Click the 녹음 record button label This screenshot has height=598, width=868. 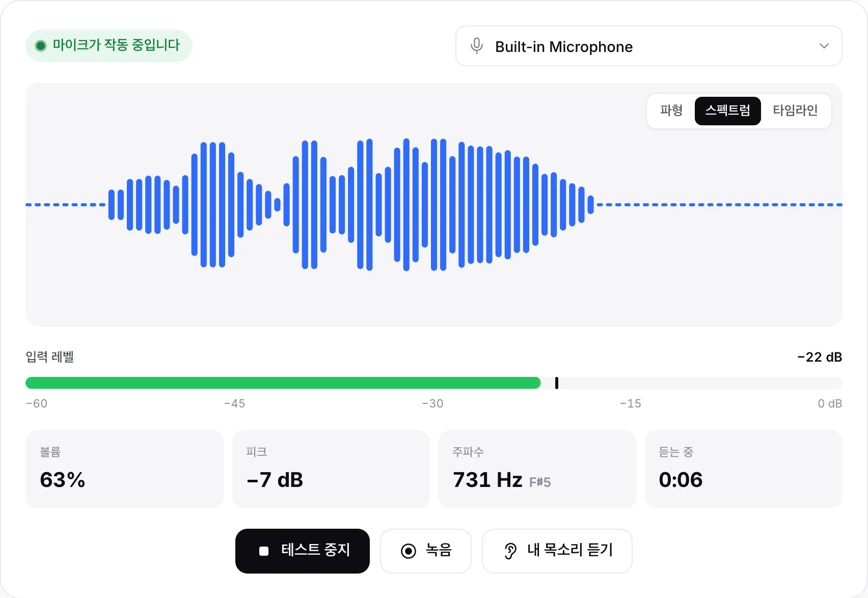click(x=439, y=550)
